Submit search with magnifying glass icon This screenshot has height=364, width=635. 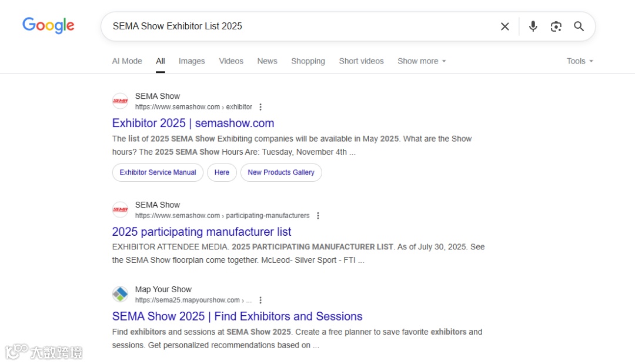tap(579, 26)
